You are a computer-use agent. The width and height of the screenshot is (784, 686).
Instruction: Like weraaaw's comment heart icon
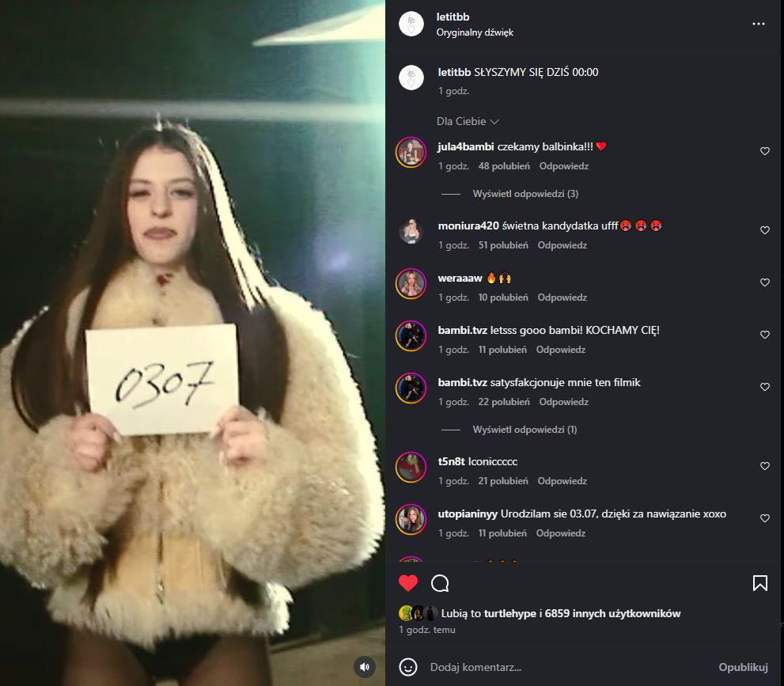click(764, 282)
